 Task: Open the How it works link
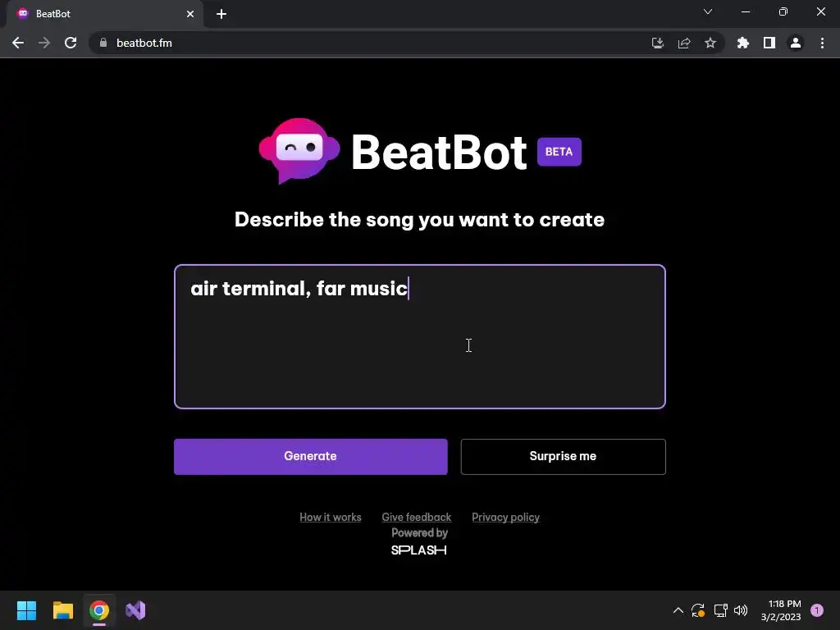pos(331,517)
